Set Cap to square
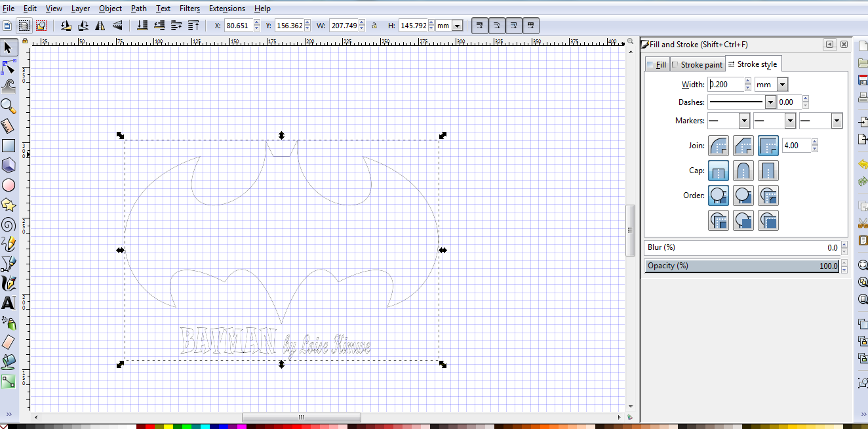Viewport: 868px width, 429px height. (x=768, y=171)
